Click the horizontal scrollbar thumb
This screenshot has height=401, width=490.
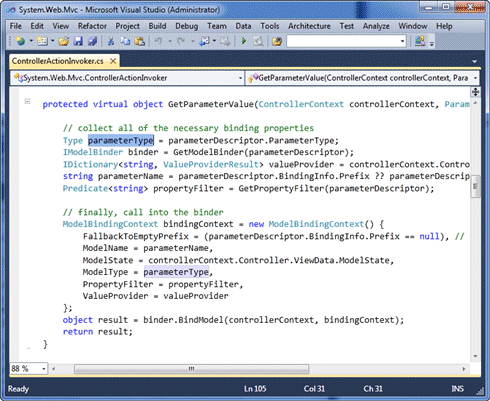pos(191,369)
